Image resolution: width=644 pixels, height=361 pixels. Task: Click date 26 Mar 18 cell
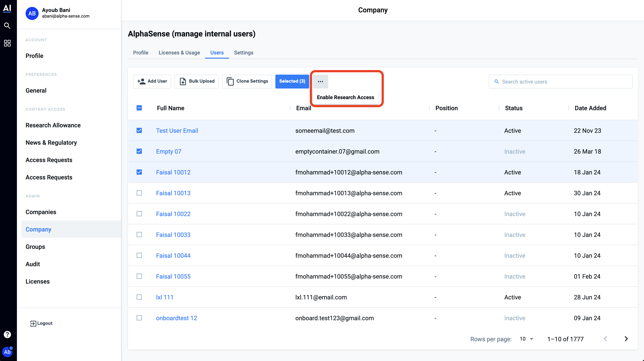[587, 151]
